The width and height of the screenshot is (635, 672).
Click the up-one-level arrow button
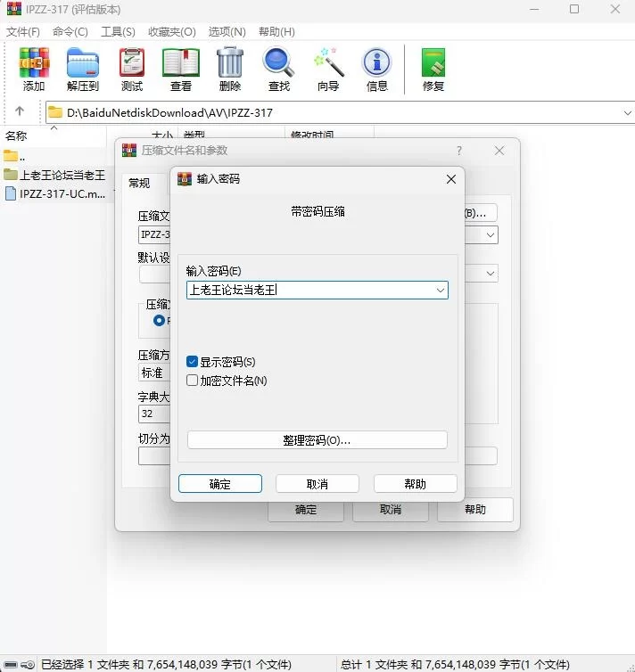click(20, 112)
